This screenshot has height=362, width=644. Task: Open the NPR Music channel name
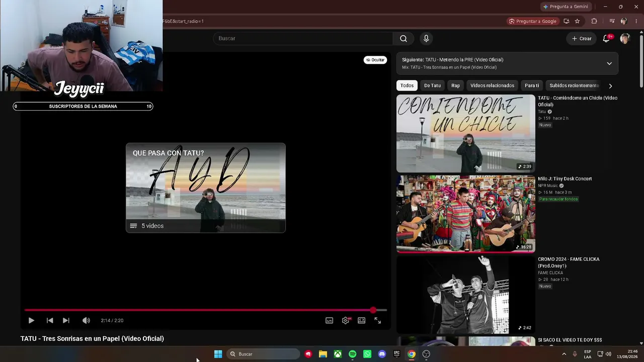(x=548, y=186)
